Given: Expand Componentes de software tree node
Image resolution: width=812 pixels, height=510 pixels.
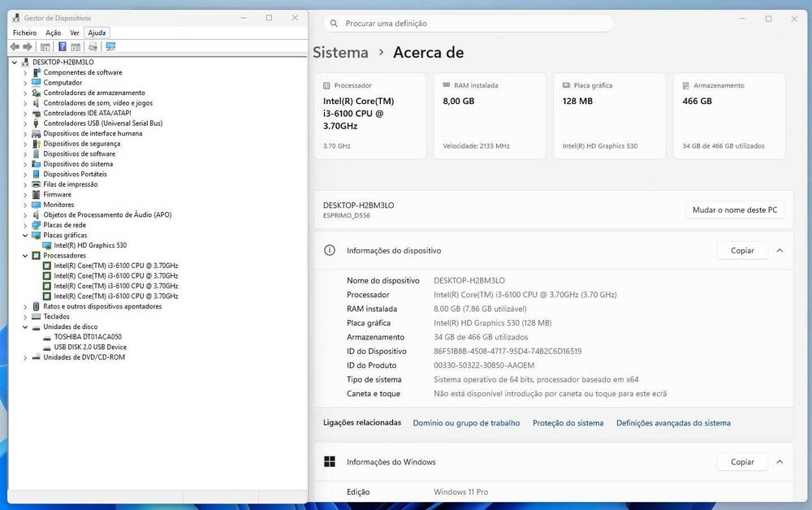Looking at the screenshot, I should (x=25, y=73).
